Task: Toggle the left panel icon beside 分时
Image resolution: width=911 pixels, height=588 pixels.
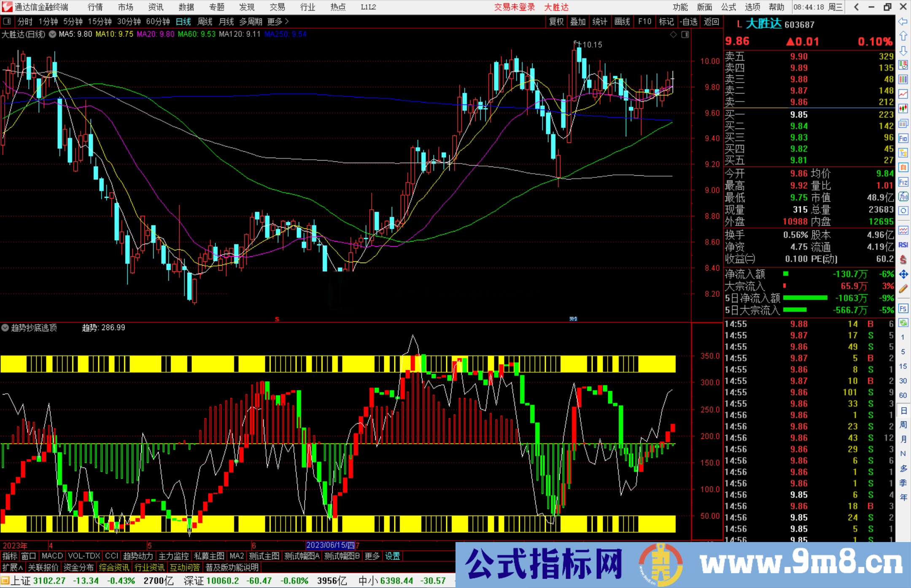Action: click(7, 21)
